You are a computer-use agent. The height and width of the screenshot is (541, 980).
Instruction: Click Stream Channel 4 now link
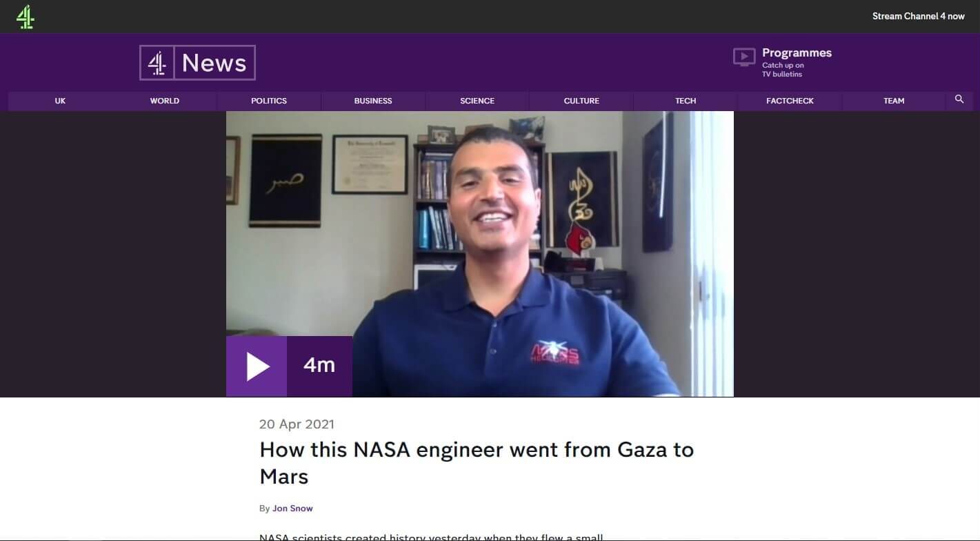(918, 17)
